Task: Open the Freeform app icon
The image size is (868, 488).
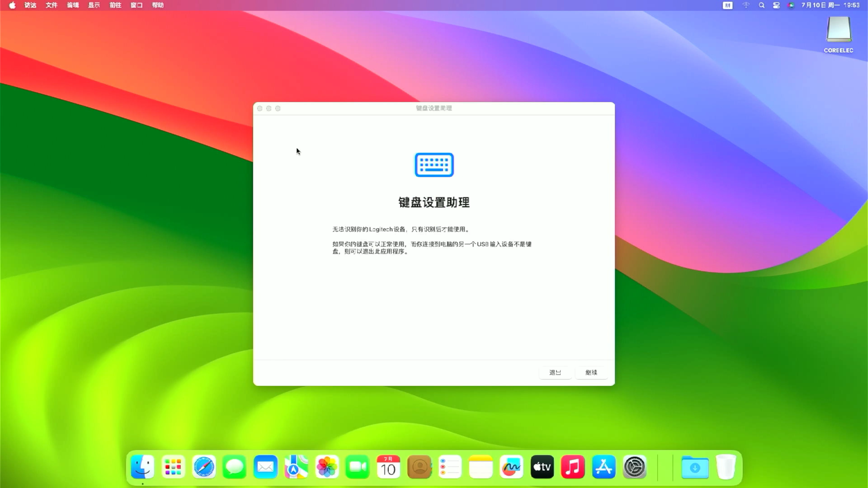Action: pos(512,467)
